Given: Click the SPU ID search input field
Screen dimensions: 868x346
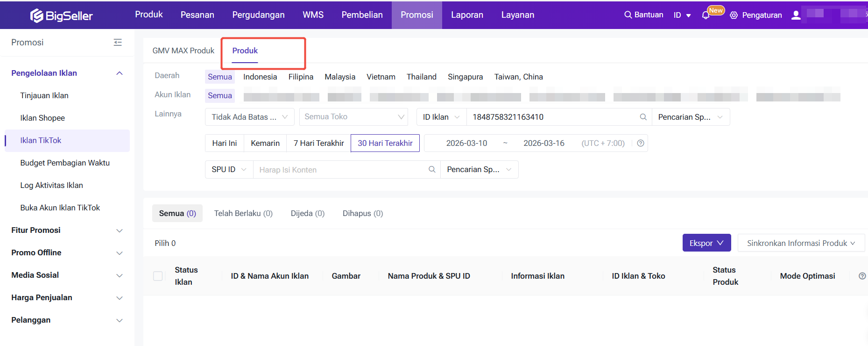Looking at the screenshot, I should [x=341, y=170].
